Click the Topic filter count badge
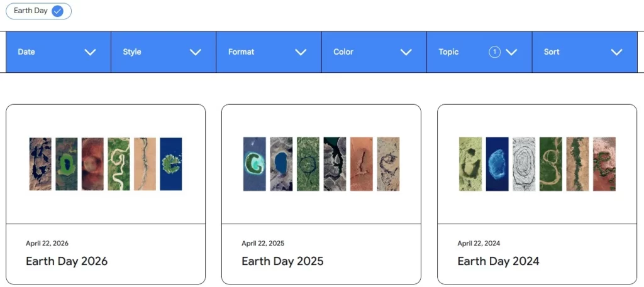 click(x=494, y=52)
